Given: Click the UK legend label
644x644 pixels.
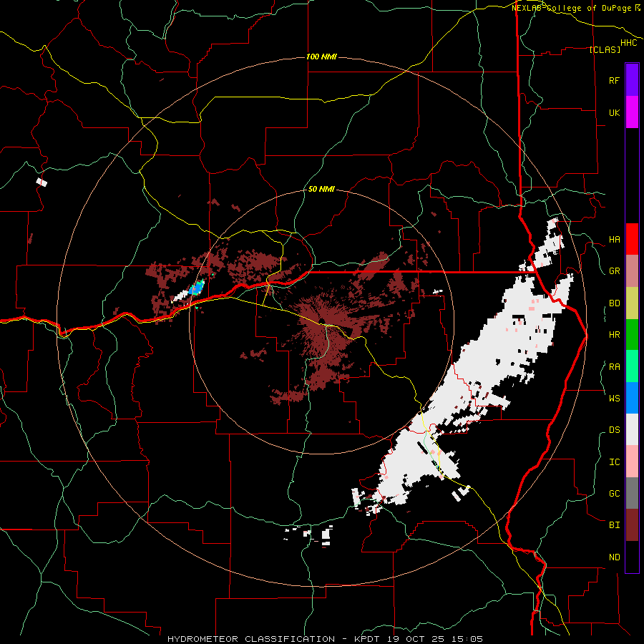Looking at the screenshot, I should click(614, 112).
